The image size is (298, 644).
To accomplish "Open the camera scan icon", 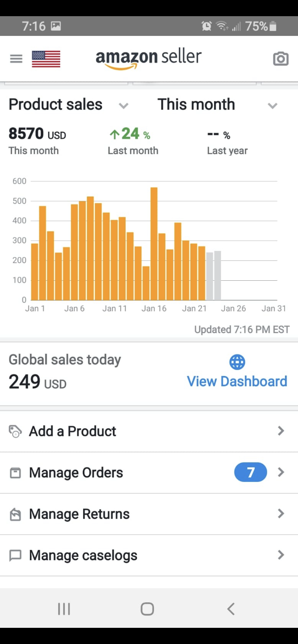I will click(x=281, y=59).
